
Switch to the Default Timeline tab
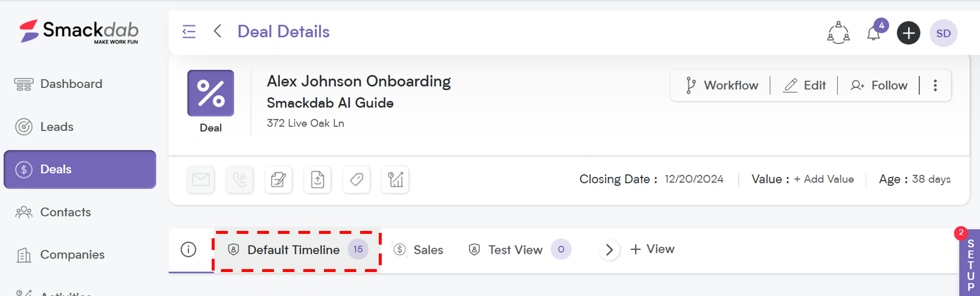point(297,250)
